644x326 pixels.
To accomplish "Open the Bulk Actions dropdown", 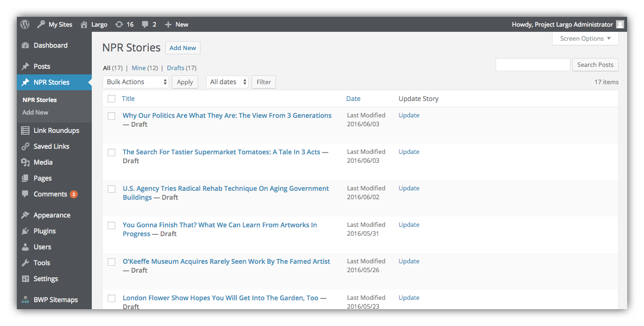I will click(x=136, y=82).
